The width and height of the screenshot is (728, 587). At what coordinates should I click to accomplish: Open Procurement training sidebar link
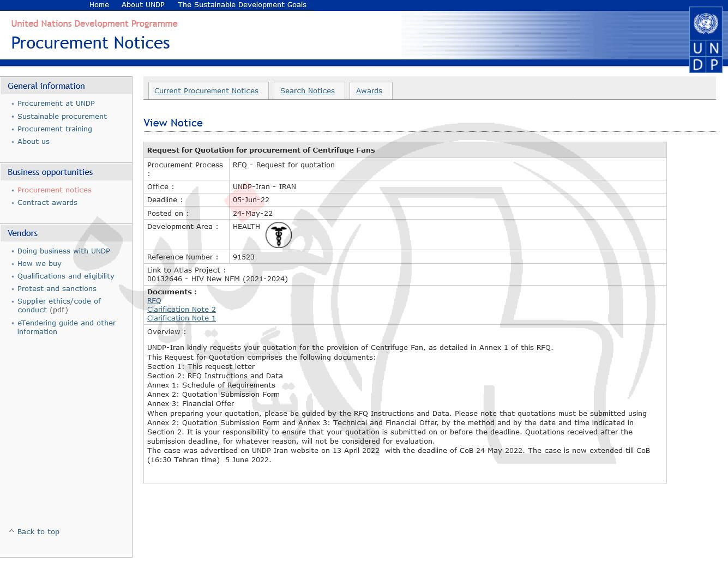(x=55, y=129)
